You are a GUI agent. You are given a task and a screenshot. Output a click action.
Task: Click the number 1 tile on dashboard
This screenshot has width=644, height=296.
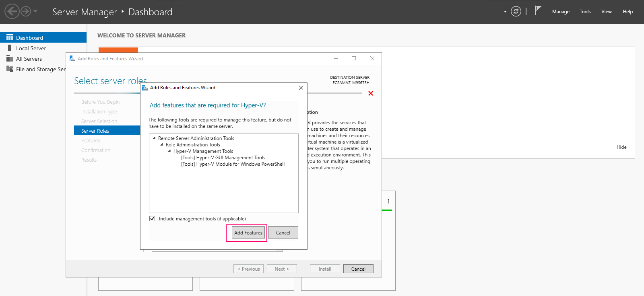(388, 201)
